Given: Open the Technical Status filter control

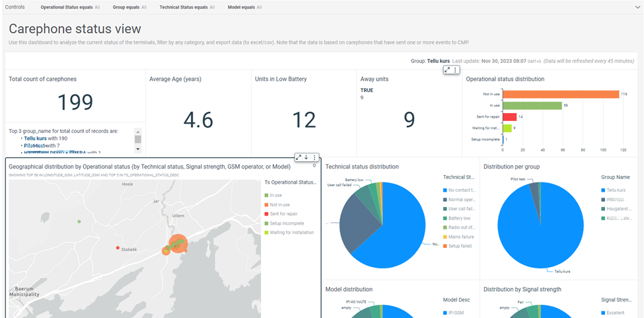Looking at the screenshot, I should point(187,7).
